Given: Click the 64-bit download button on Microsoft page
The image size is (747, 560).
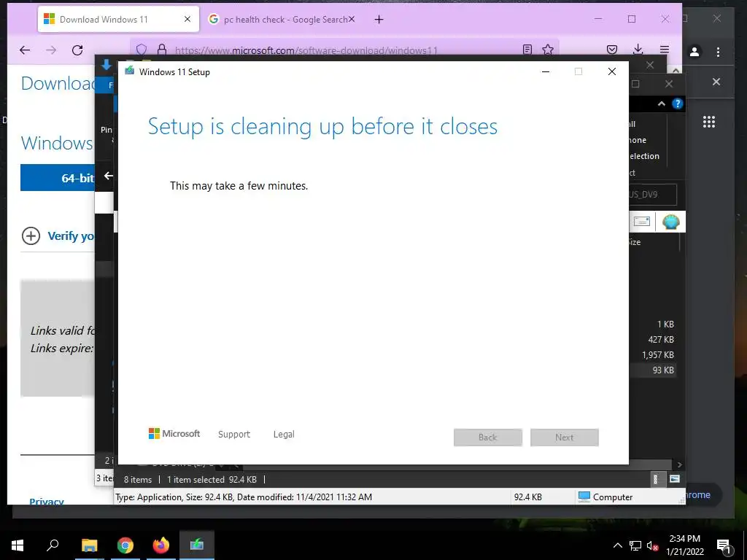Looking at the screenshot, I should [x=58, y=178].
